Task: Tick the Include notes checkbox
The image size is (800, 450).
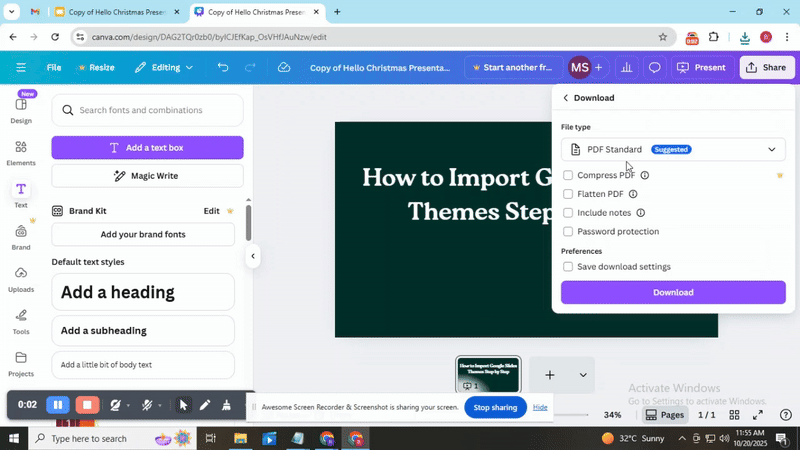Action: click(x=568, y=213)
